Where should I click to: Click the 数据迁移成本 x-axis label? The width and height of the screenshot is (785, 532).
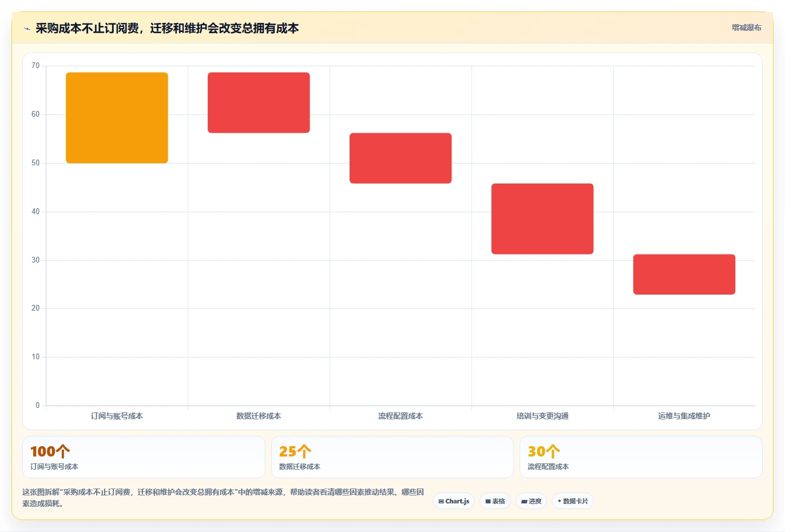[x=259, y=416]
